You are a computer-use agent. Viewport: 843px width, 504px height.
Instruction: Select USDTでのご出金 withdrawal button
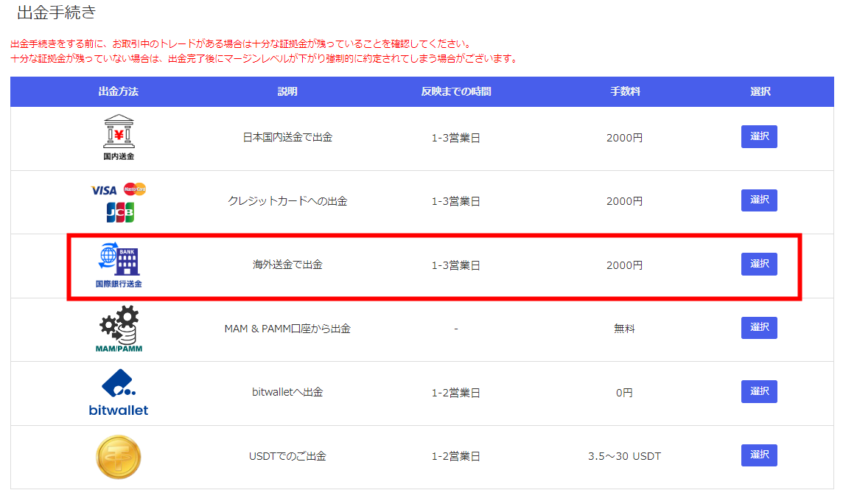coord(759,455)
